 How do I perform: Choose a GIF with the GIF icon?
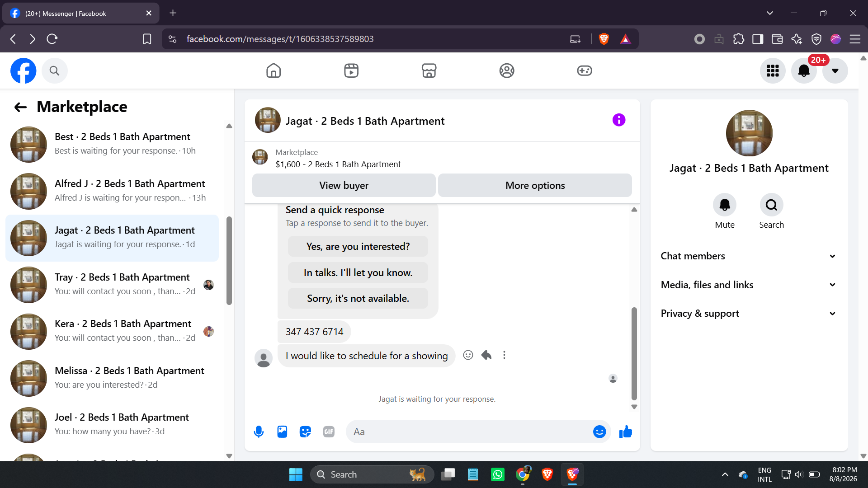pos(329,432)
